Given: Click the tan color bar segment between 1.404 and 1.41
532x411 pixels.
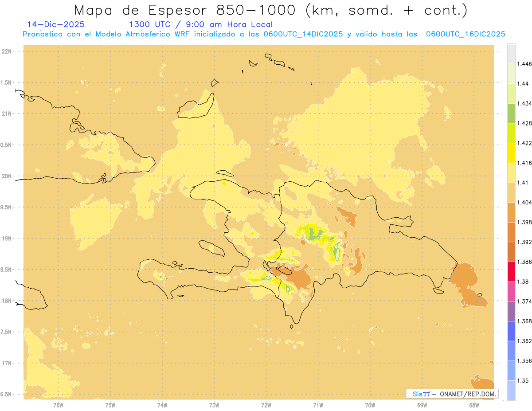Looking at the screenshot, I should coord(511,192).
